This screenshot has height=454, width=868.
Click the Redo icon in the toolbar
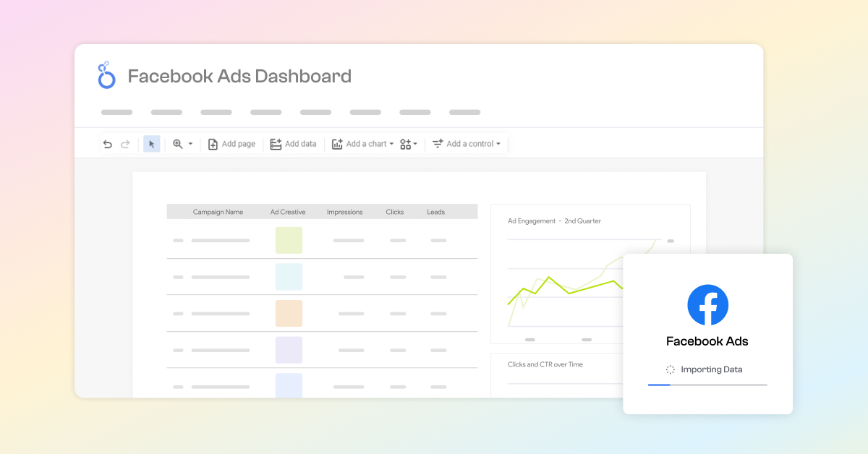coord(123,144)
